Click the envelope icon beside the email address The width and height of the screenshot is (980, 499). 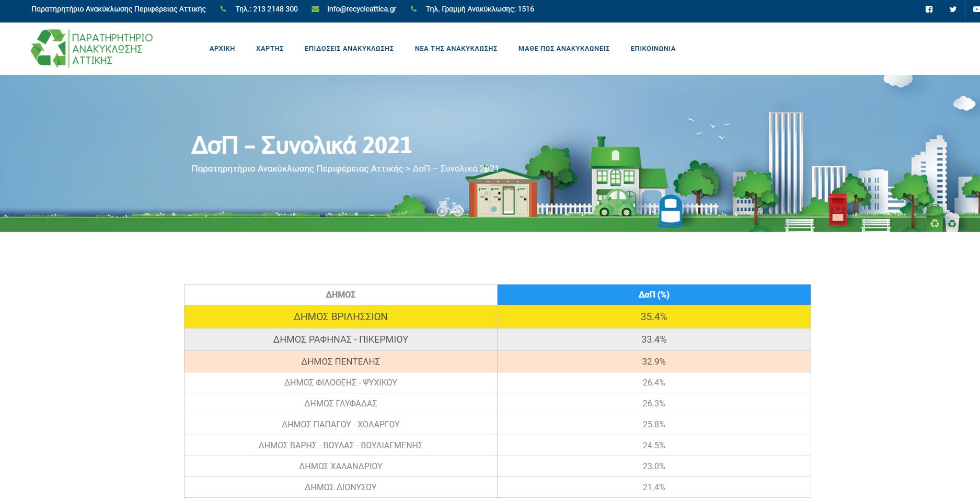coord(315,9)
